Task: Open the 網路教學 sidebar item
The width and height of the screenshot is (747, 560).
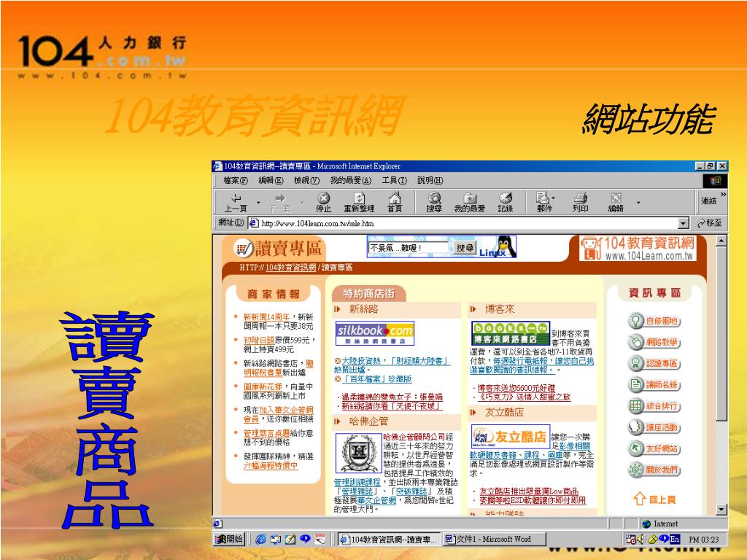Action: pos(654,342)
